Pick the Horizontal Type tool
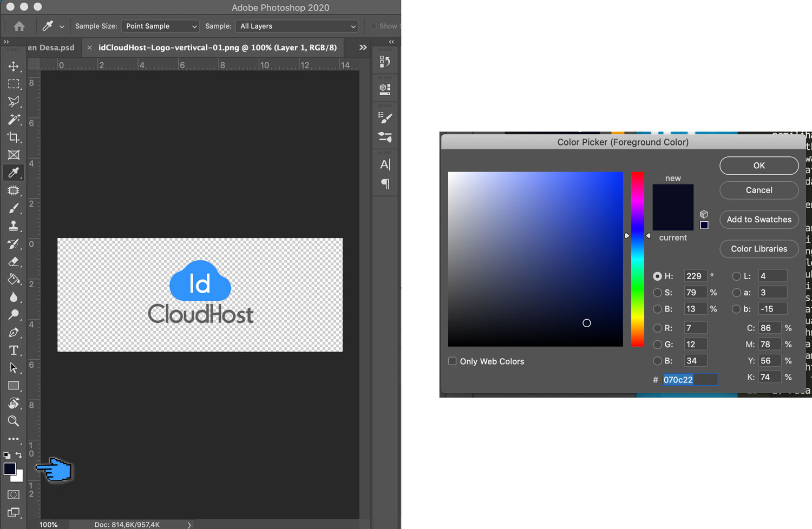 coord(14,351)
